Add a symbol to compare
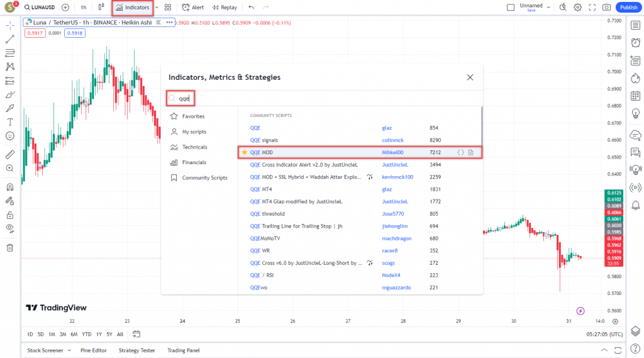 click(x=65, y=8)
